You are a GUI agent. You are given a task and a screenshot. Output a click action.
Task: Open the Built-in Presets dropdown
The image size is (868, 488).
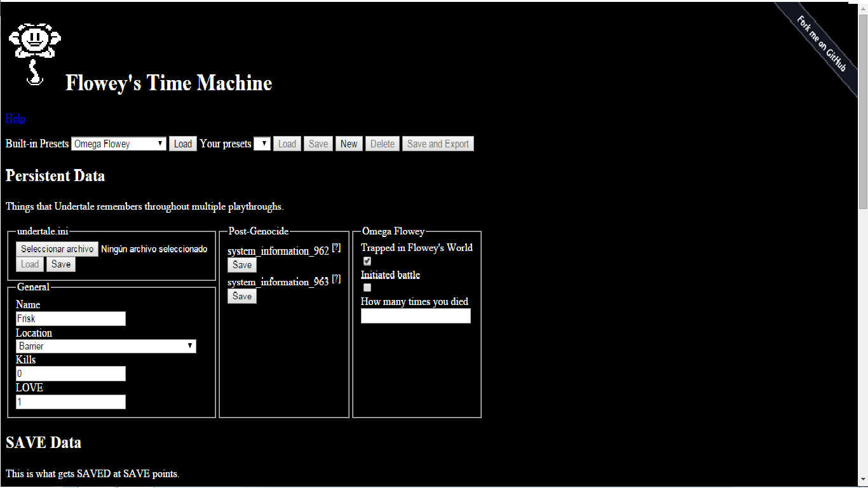[x=119, y=144]
